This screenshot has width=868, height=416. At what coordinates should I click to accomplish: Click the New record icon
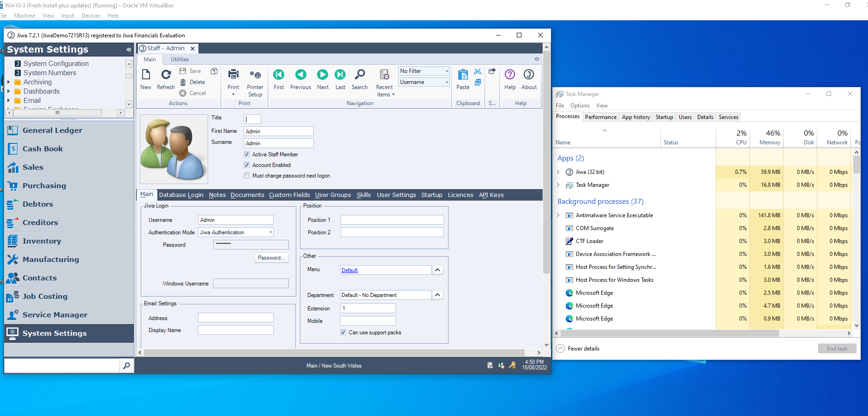146,75
